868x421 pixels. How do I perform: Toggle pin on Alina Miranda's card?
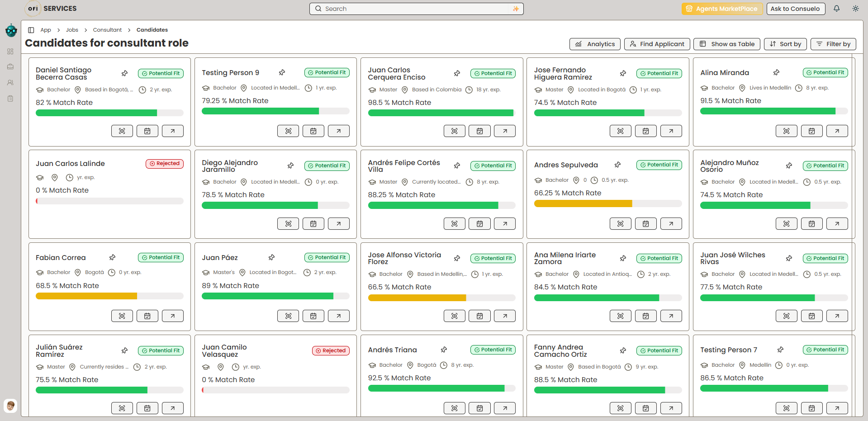(x=776, y=72)
